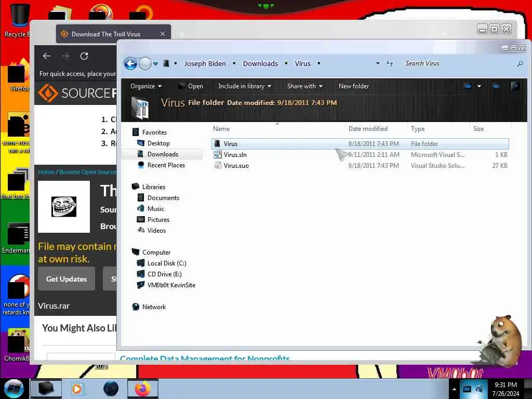532x399 pixels.
Task: Sort by the Size column header
Action: coord(490,129)
